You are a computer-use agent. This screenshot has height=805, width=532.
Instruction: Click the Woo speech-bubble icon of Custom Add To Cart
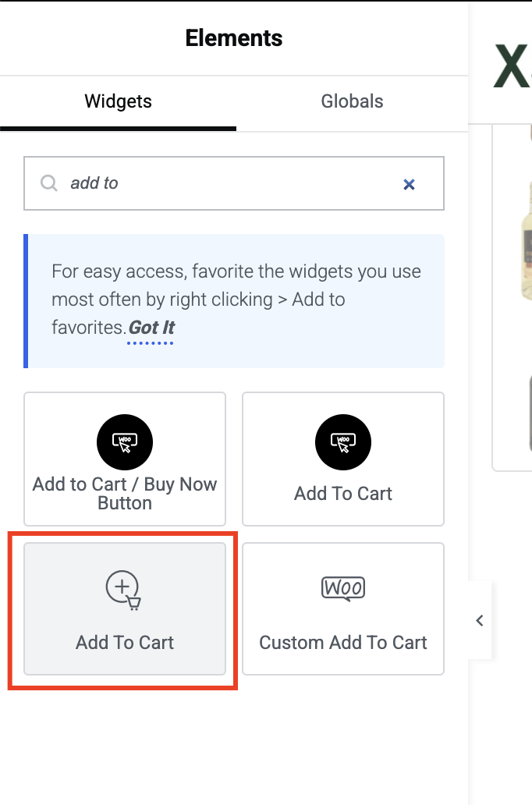(343, 588)
